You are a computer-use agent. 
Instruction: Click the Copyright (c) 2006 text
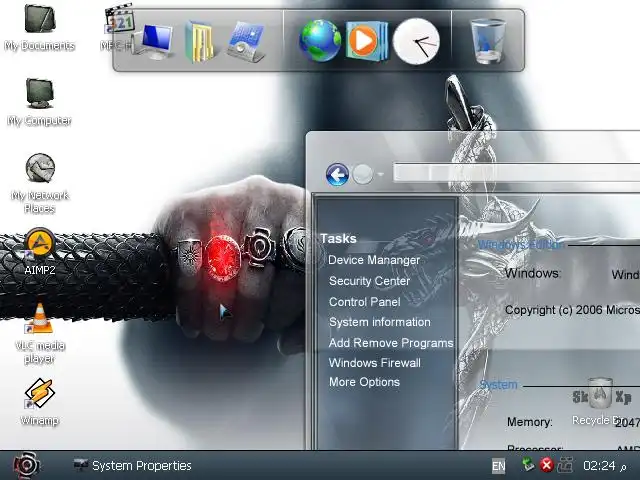pos(572,310)
